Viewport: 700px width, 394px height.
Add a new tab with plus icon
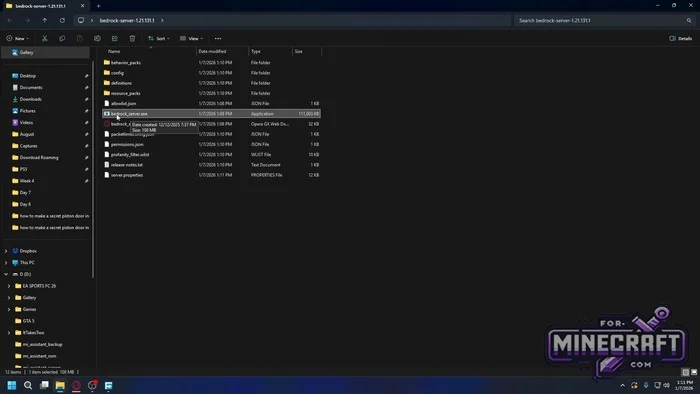(99, 6)
